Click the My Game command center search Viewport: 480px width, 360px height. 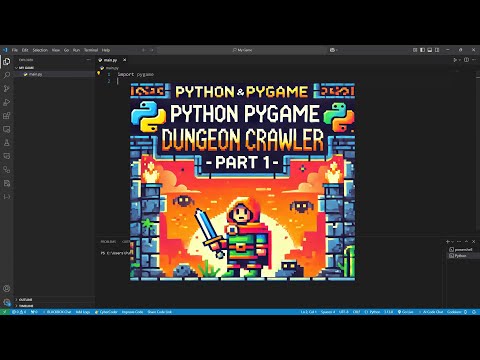point(242,50)
